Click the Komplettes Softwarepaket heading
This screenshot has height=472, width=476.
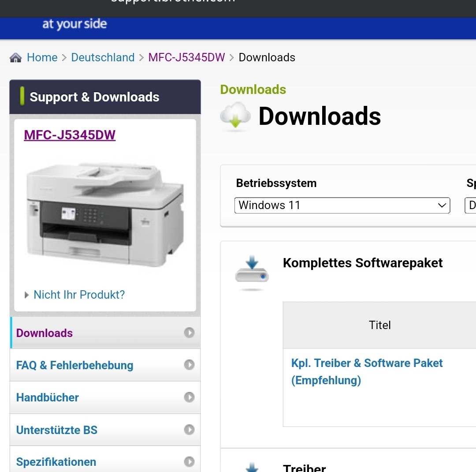(x=363, y=263)
